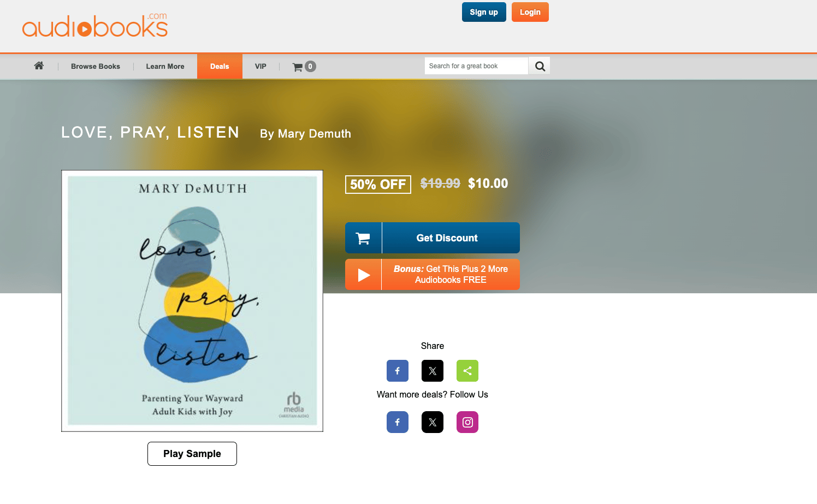The width and height of the screenshot is (817, 504).
Task: Follow Audiobooks on Instagram
Action: [467, 422]
